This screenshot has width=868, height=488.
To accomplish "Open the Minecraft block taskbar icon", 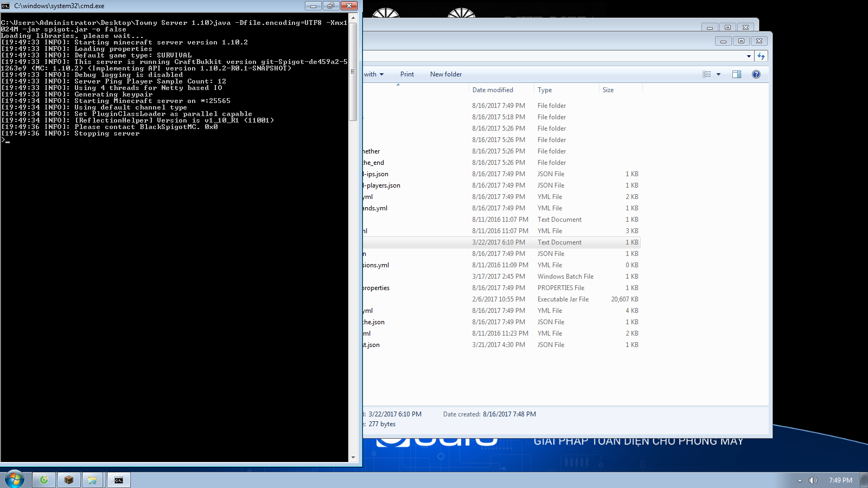I will [69, 480].
